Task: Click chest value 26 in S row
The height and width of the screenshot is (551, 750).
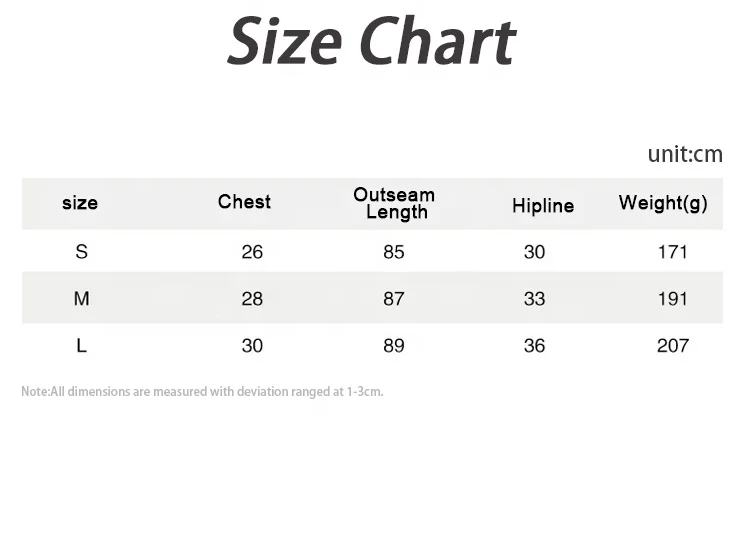Action: coord(252,252)
